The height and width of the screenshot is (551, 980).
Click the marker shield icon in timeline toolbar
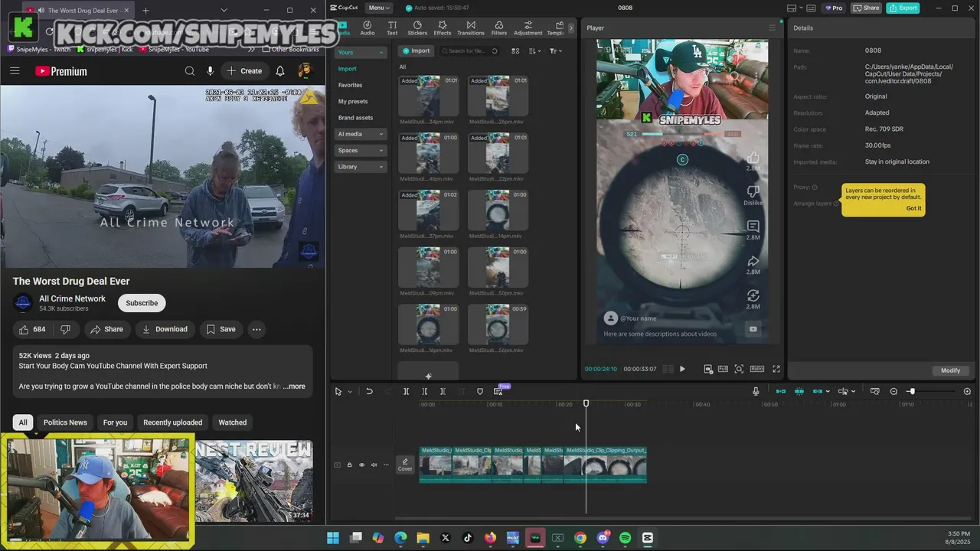pyautogui.click(x=480, y=391)
